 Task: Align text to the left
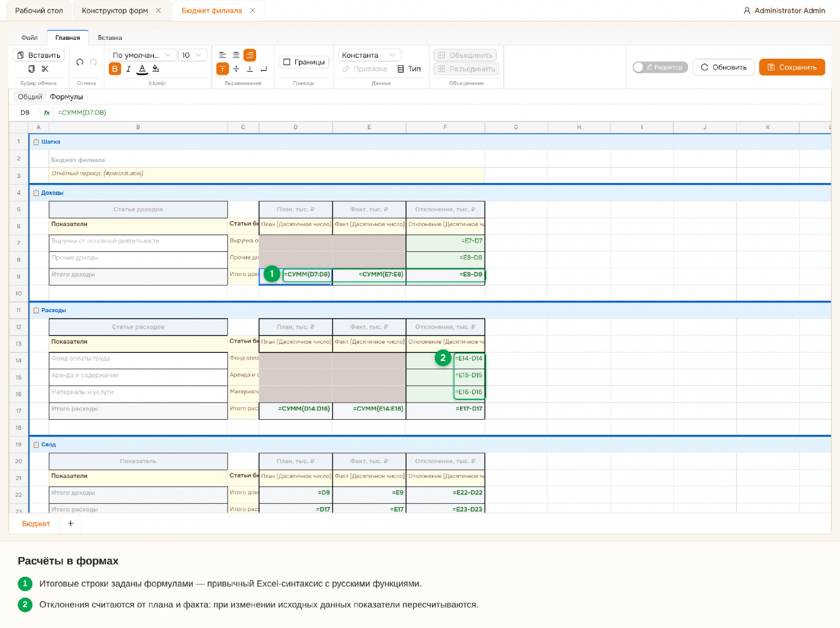click(222, 55)
